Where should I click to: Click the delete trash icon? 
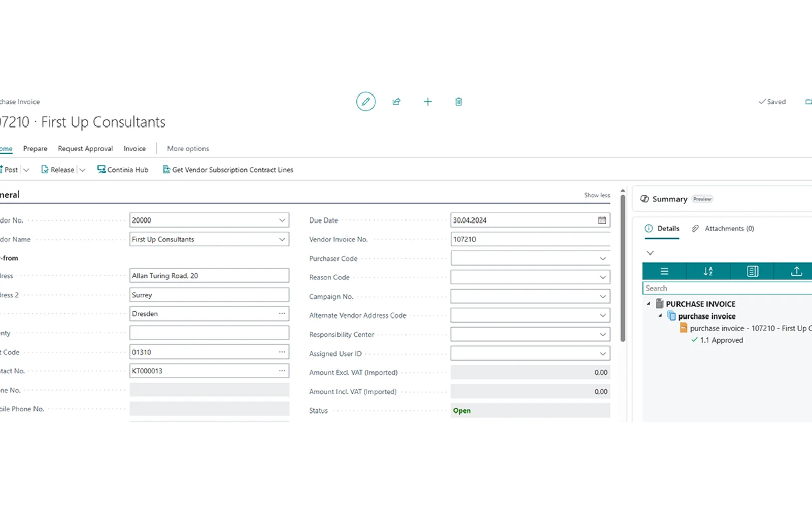pos(458,102)
